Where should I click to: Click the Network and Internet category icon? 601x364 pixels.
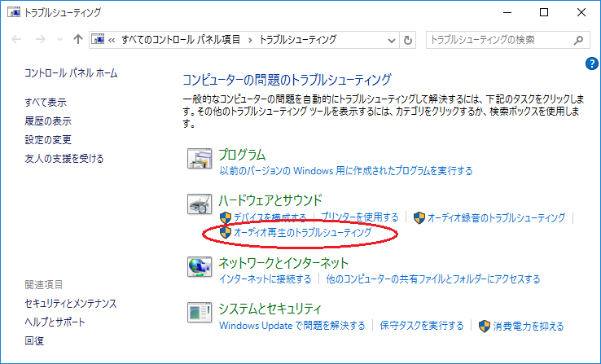pyautogui.click(x=200, y=266)
